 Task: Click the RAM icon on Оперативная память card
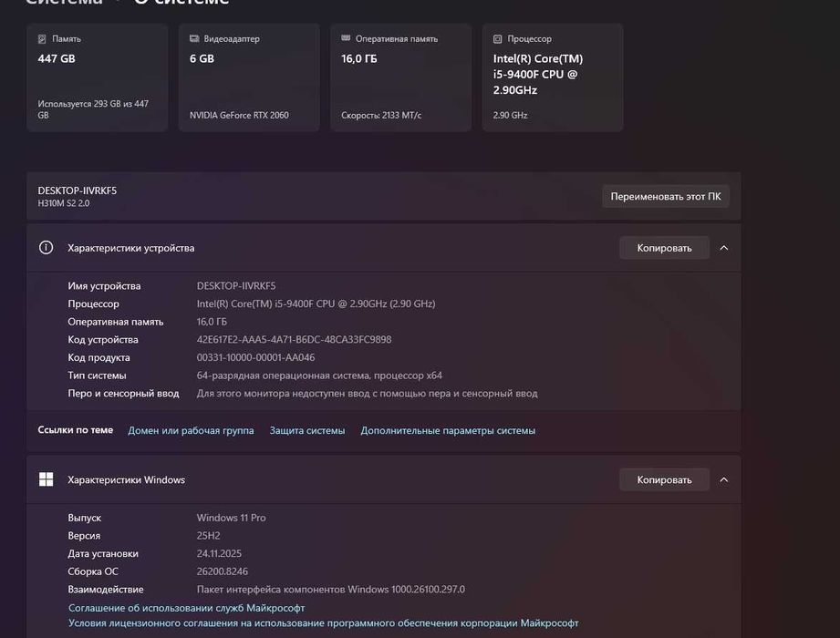[346, 38]
